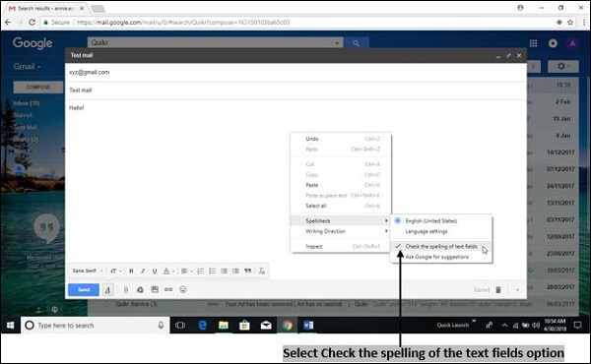Image resolution: width=591 pixels, height=364 pixels.
Task: Insert a link with the link icon
Action: [168, 289]
